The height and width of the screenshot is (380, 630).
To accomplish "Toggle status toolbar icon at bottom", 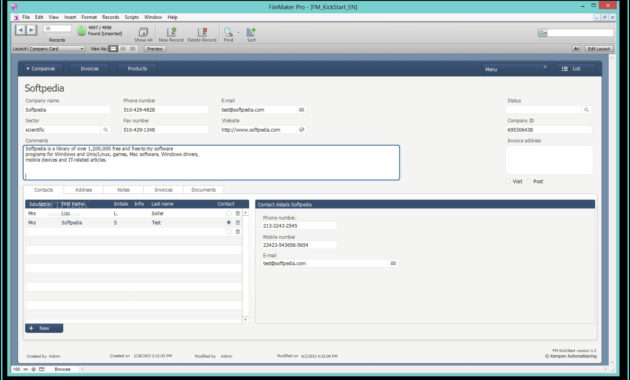I will 42,369.
